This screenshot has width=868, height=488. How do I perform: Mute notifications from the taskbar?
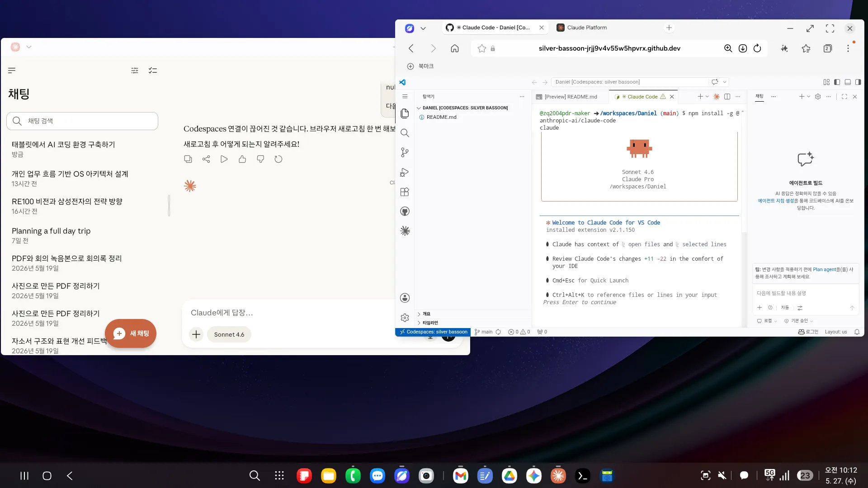pos(722,475)
